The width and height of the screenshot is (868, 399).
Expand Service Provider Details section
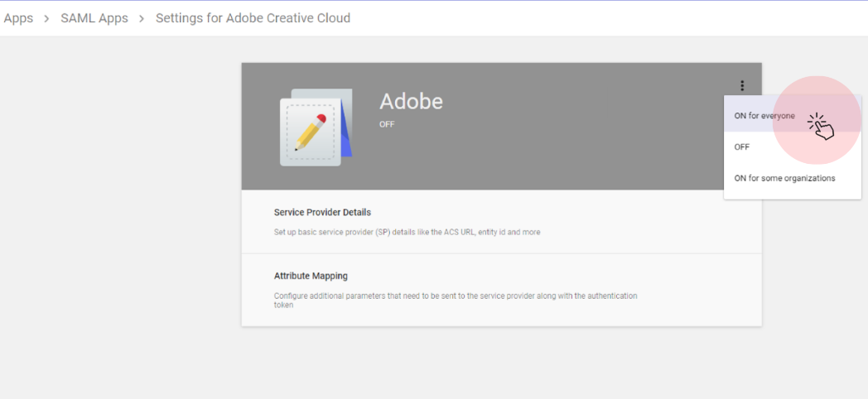322,213
